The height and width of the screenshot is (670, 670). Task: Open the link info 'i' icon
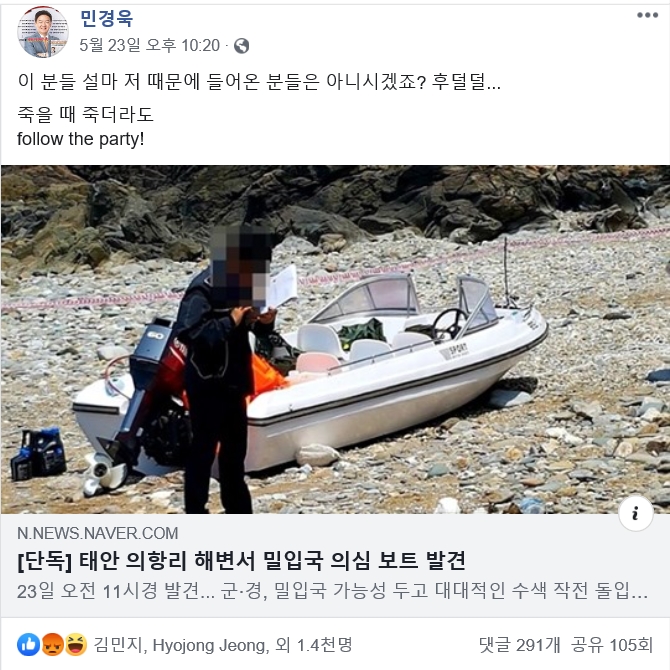coord(635,513)
